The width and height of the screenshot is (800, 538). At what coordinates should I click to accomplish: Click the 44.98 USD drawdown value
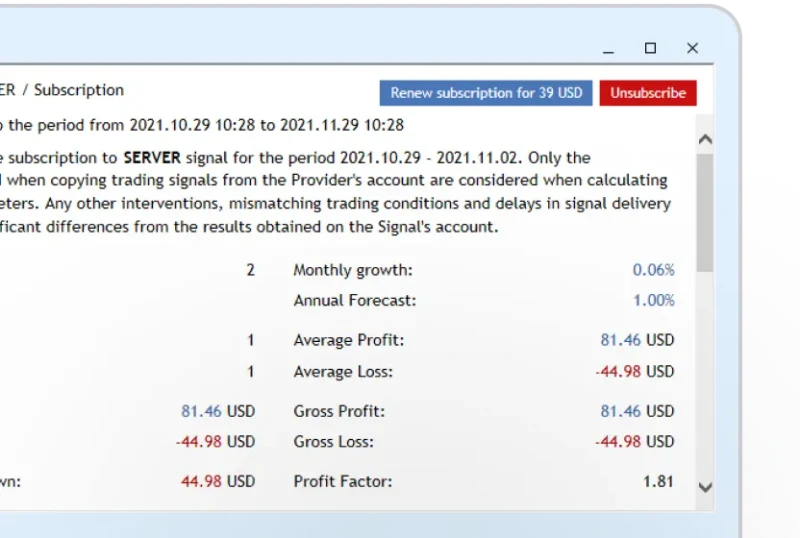click(x=218, y=481)
